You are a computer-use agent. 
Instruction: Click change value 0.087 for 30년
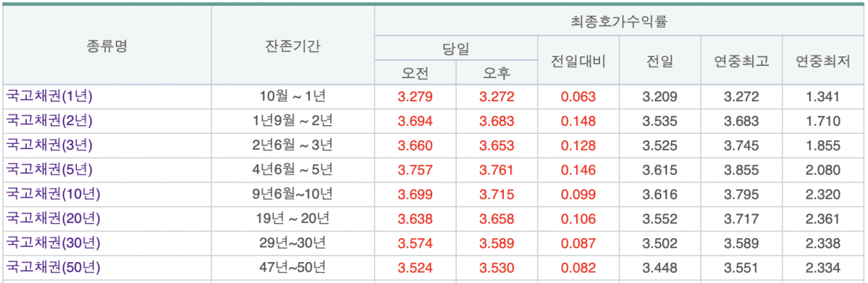point(578,243)
